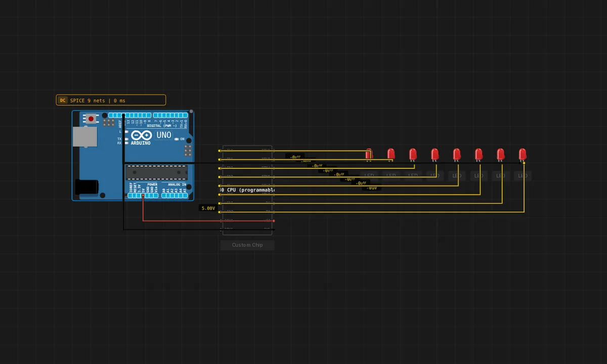
Task: Click the ON power indicator on Arduino
Action: (177, 139)
